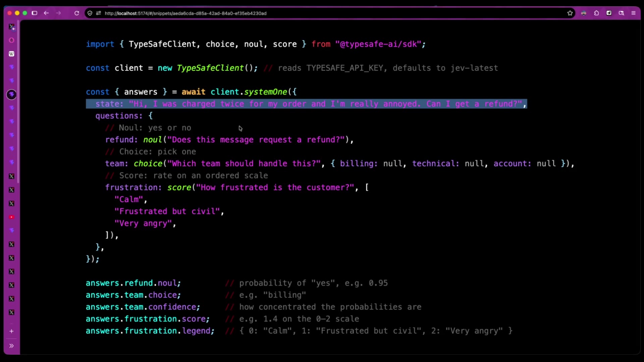Click answers.team.confidence line

(143, 307)
